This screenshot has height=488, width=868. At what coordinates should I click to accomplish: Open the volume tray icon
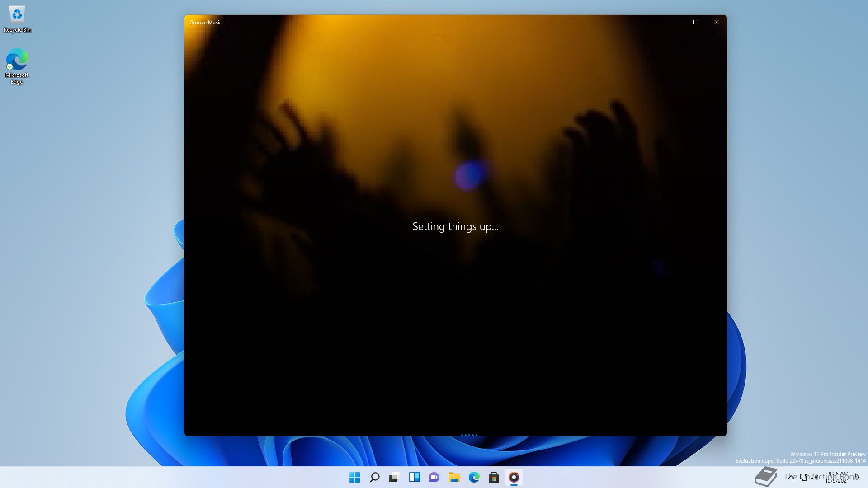(815, 477)
